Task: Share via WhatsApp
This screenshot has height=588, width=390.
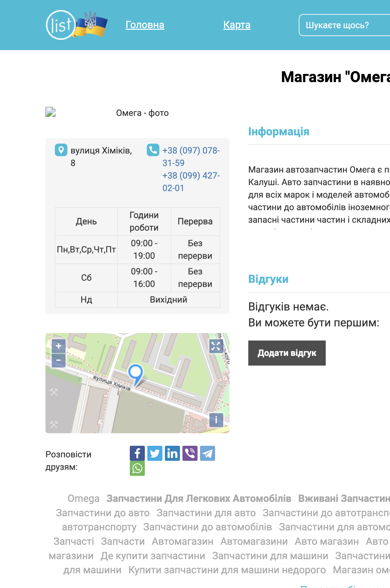Action: pyautogui.click(x=137, y=468)
